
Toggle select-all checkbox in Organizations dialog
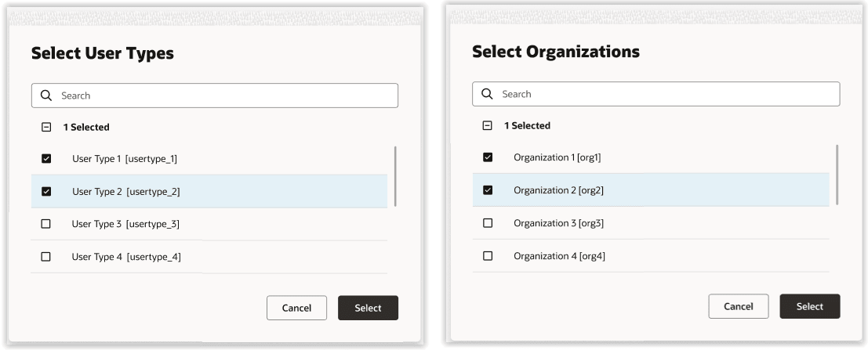pyautogui.click(x=488, y=125)
